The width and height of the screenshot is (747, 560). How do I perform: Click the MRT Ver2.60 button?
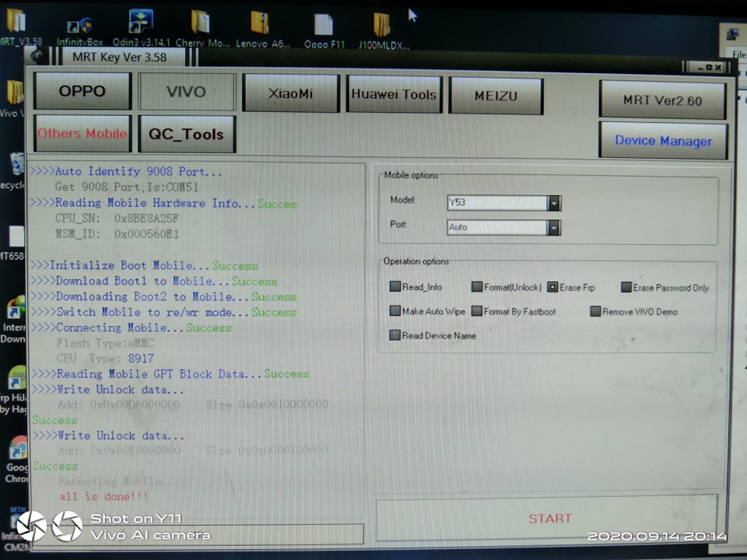coord(662,100)
